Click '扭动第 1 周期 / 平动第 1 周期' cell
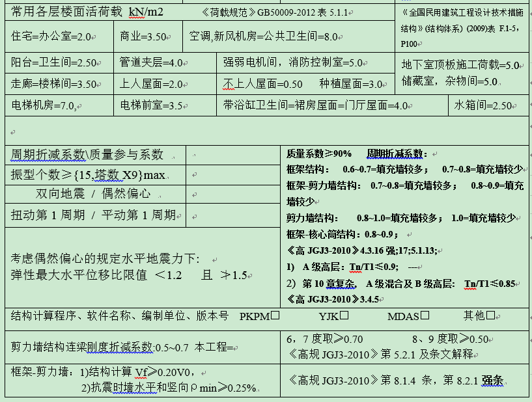Image resolution: width=532 pixels, height=402 pixels. (x=95, y=215)
